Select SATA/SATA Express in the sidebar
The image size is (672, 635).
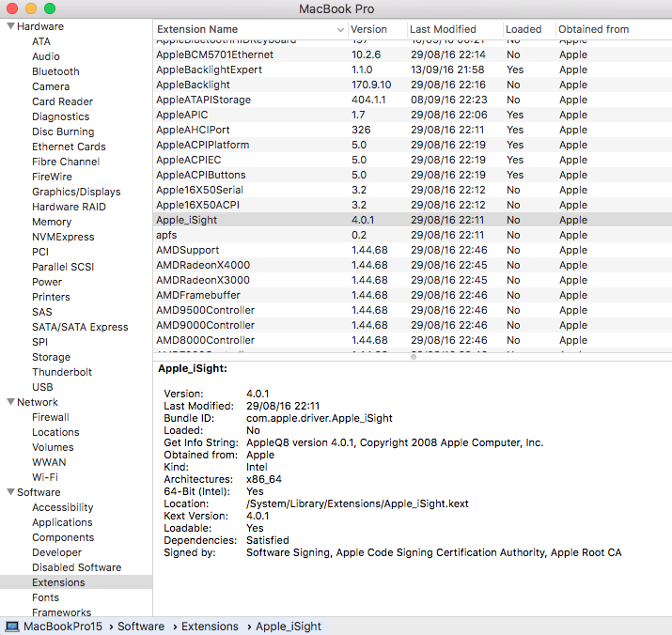[80, 327]
